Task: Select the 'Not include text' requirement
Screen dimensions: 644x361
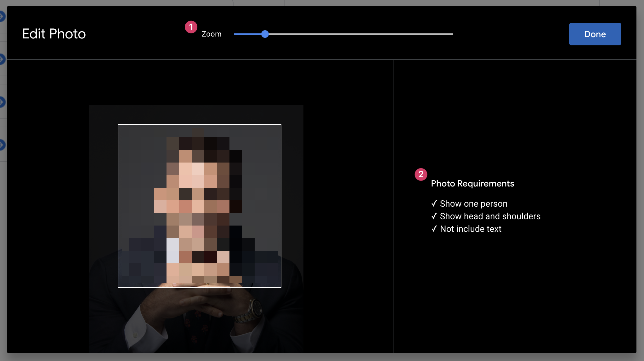Action: [x=470, y=229]
